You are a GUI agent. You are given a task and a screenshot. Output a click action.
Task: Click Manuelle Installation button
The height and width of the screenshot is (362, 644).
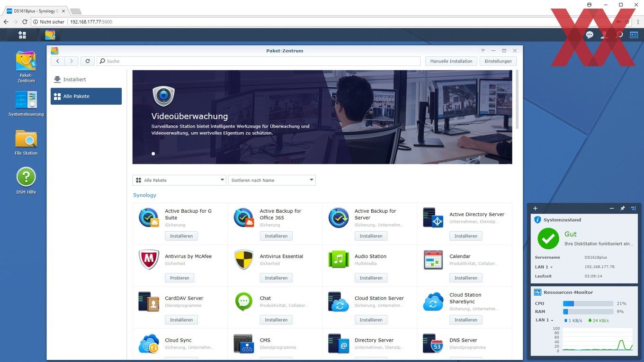(451, 61)
